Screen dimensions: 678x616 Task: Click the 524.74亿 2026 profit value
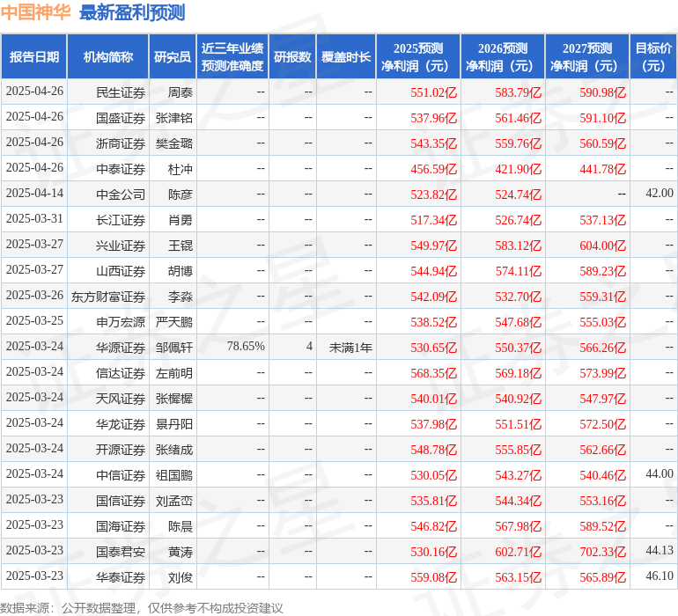(x=518, y=194)
